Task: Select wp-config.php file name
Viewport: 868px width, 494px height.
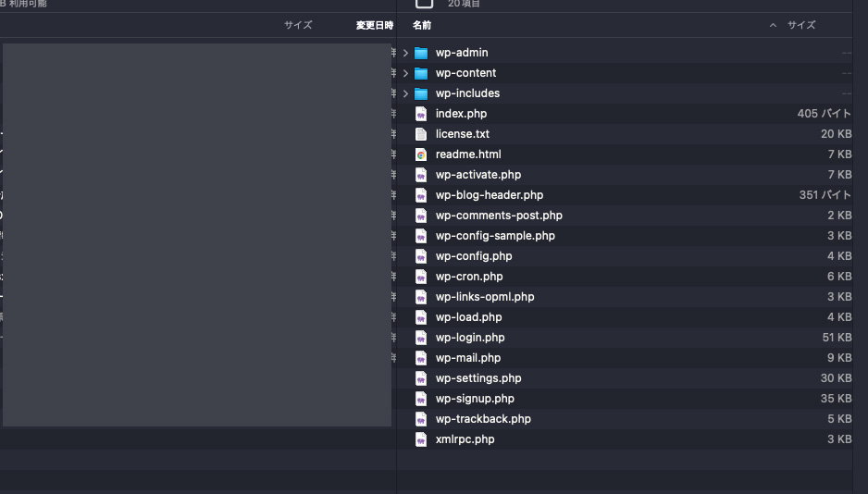Action: [x=474, y=256]
